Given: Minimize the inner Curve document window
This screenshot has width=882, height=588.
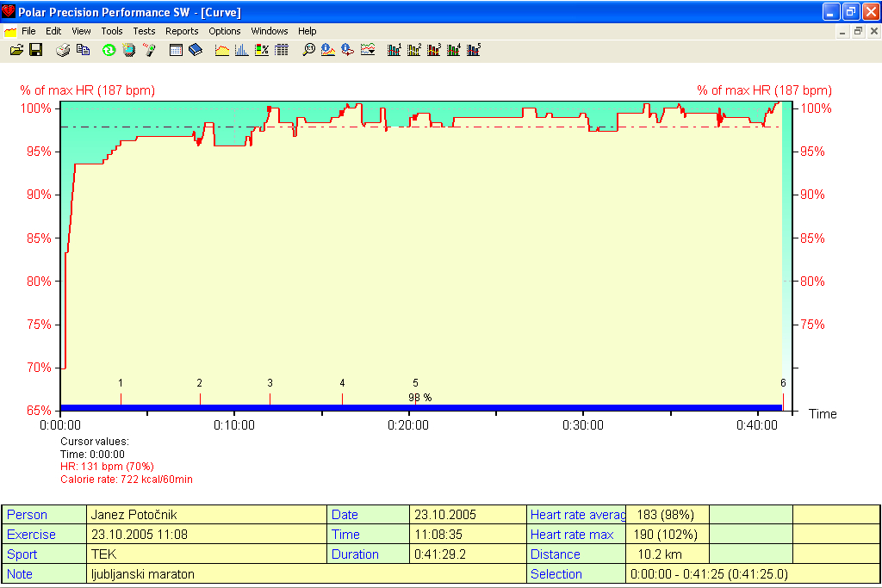Looking at the screenshot, I should pyautogui.click(x=842, y=32).
